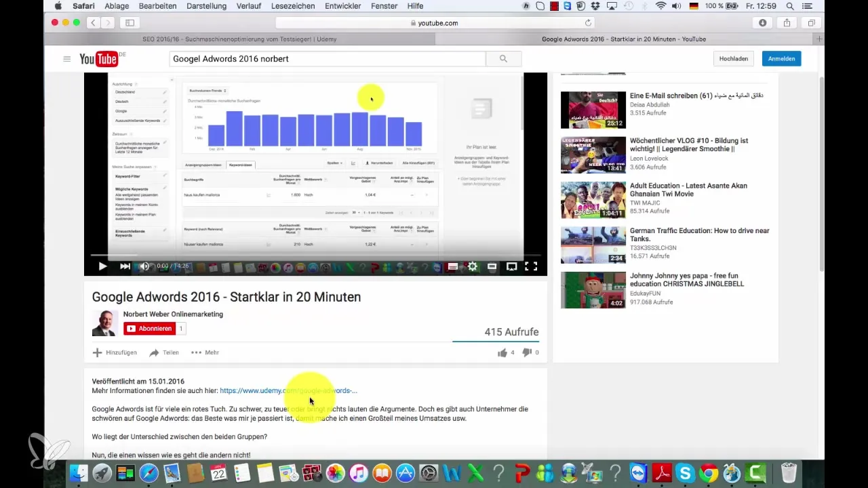Open the Apple menu

[x=58, y=6]
